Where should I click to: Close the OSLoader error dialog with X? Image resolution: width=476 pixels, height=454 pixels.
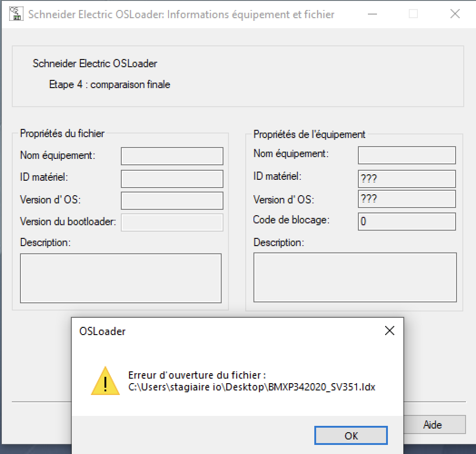pyautogui.click(x=389, y=331)
